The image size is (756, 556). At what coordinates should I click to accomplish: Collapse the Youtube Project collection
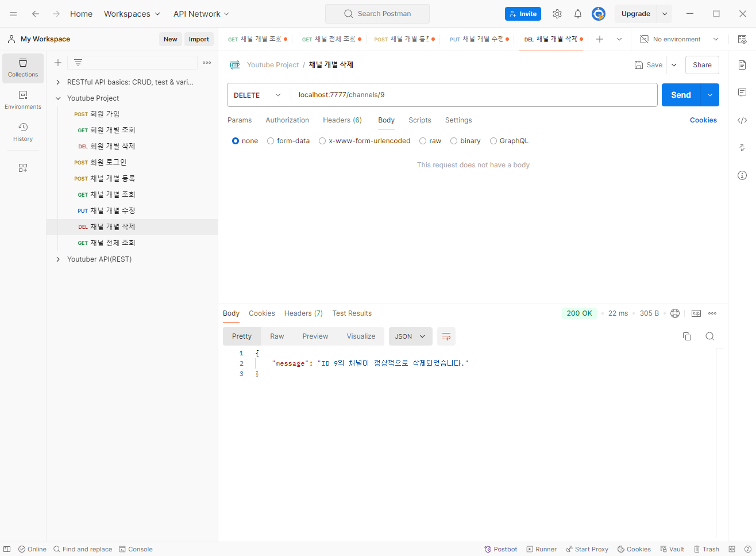pyautogui.click(x=58, y=98)
